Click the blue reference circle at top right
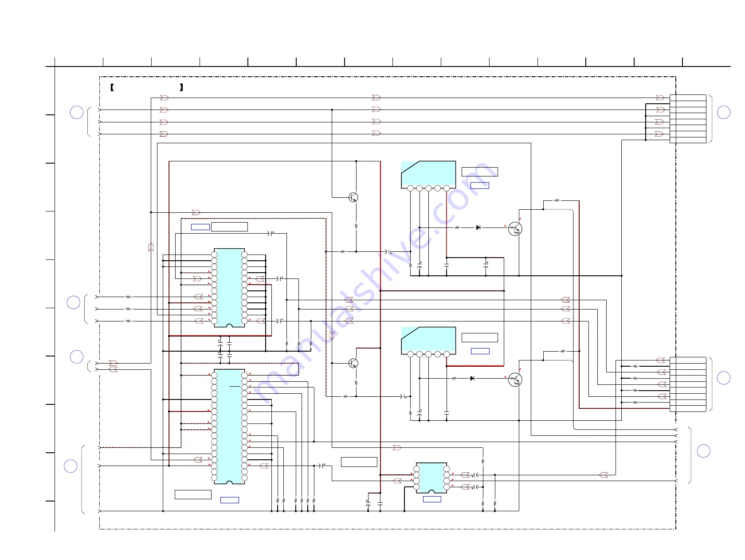The width and height of the screenshot is (745, 560). coord(724,112)
